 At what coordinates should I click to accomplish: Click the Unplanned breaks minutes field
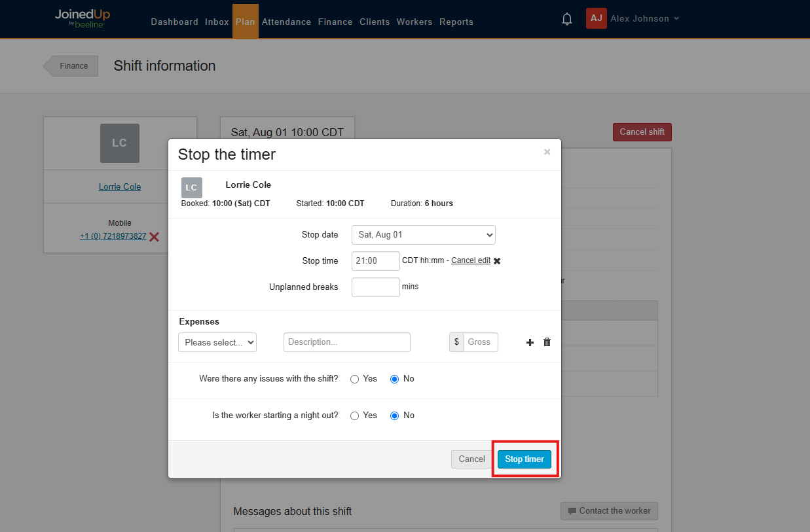point(376,287)
